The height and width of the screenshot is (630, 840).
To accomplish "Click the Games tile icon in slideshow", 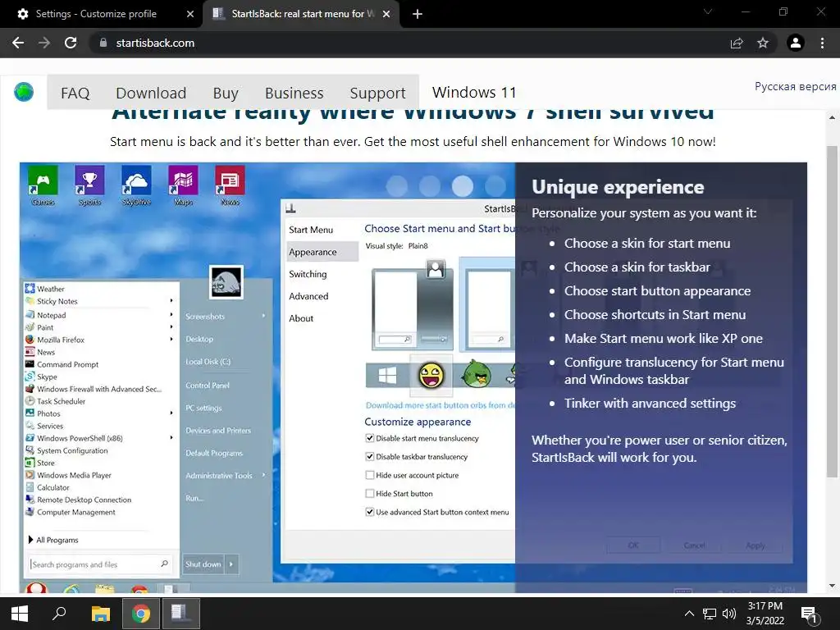I will pos(43,180).
